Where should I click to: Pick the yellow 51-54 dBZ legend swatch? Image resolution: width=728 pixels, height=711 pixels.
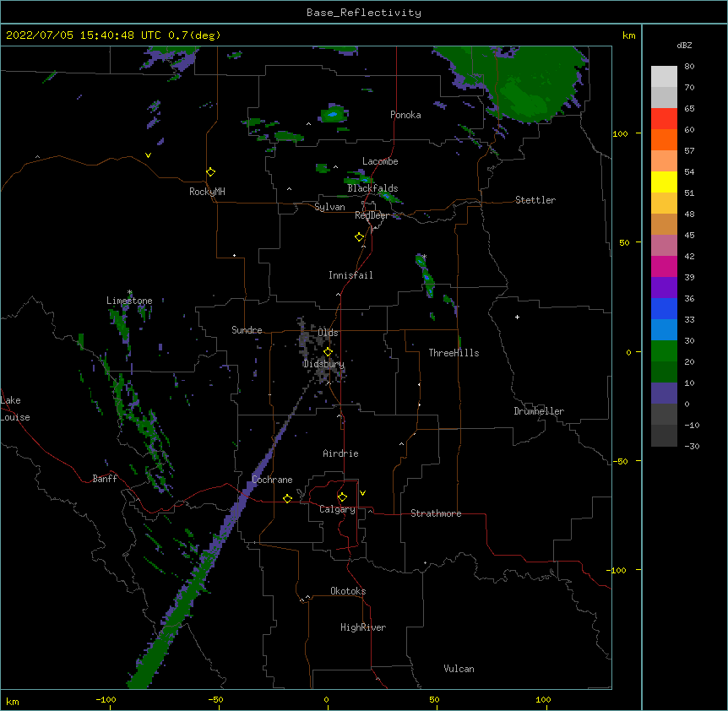(x=664, y=182)
